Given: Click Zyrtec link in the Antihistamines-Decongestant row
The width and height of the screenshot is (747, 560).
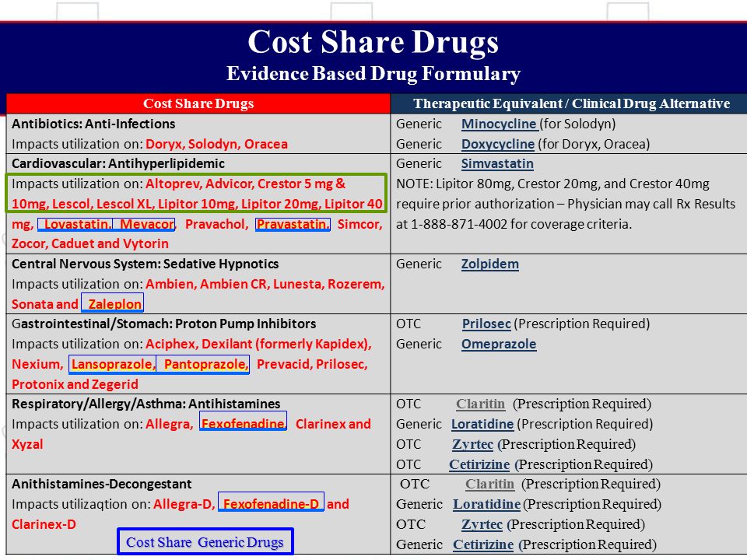Looking at the screenshot, I should [x=482, y=525].
